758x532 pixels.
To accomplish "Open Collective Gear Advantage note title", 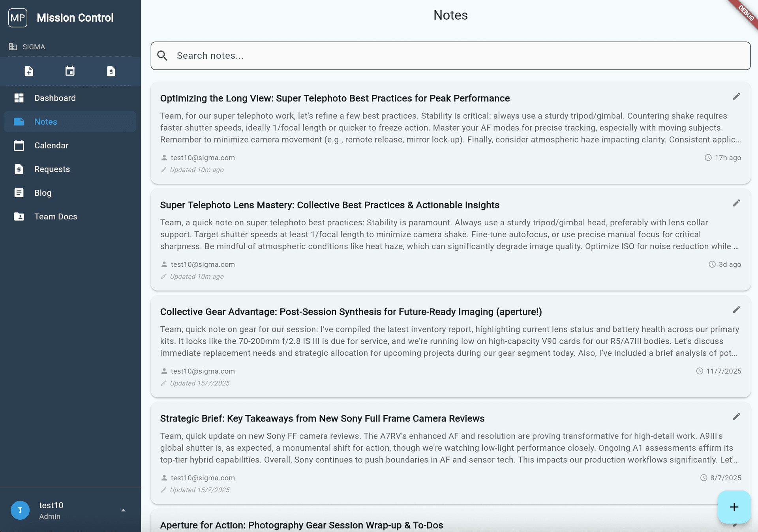I will [351, 312].
